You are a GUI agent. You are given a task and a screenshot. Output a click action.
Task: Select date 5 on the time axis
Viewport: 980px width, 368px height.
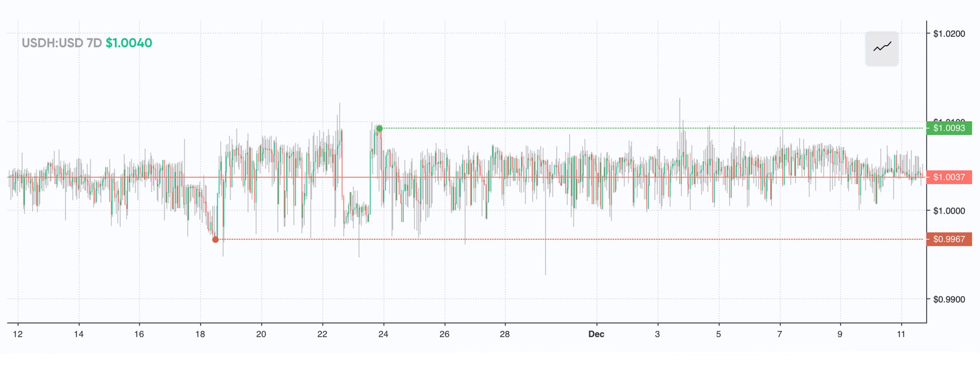(x=719, y=334)
